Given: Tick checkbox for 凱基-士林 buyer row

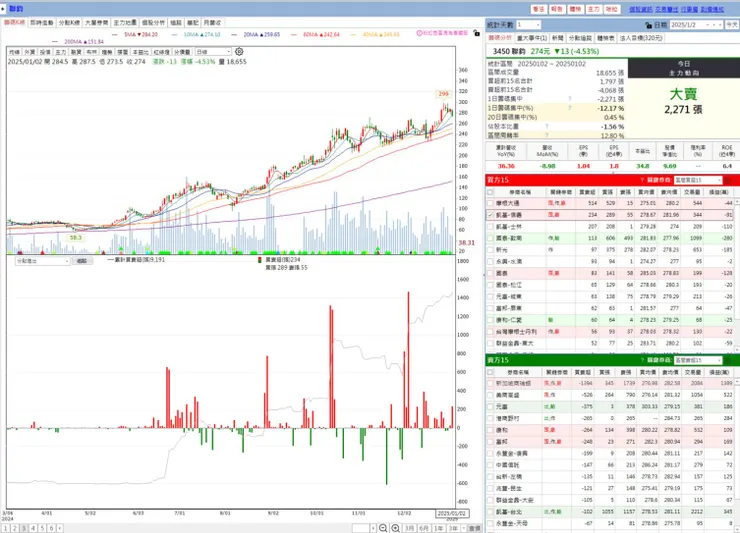Looking at the screenshot, I should 490,227.
